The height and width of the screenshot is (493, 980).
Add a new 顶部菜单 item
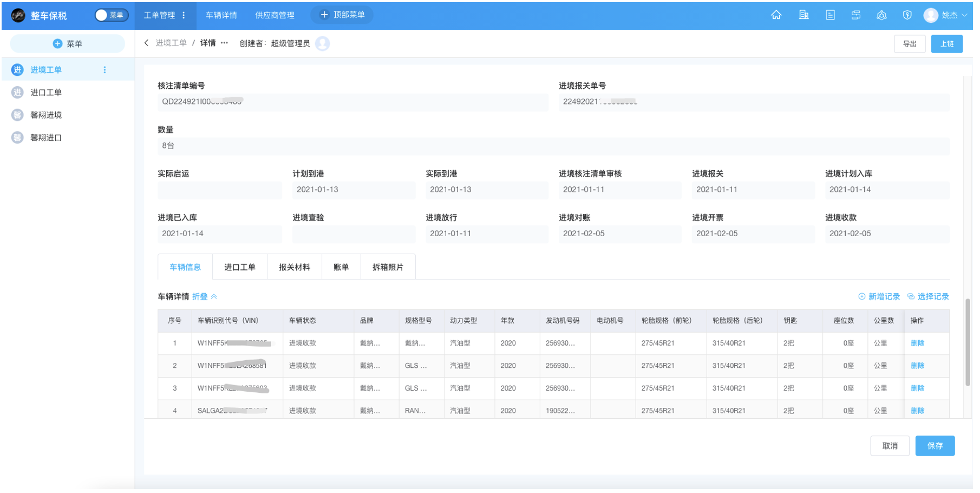[x=343, y=15]
